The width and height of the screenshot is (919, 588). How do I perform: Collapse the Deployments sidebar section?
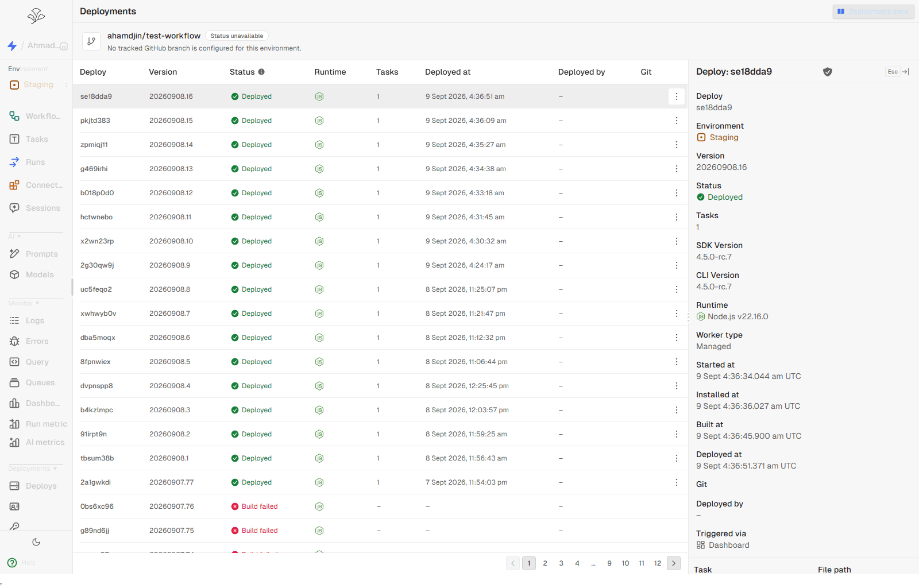pyautogui.click(x=33, y=469)
